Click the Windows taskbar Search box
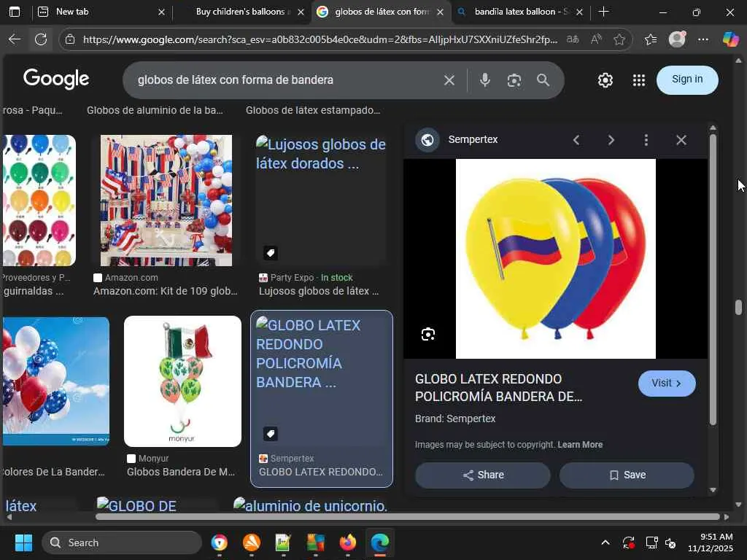Viewport: 747px width, 560px height. [122, 542]
